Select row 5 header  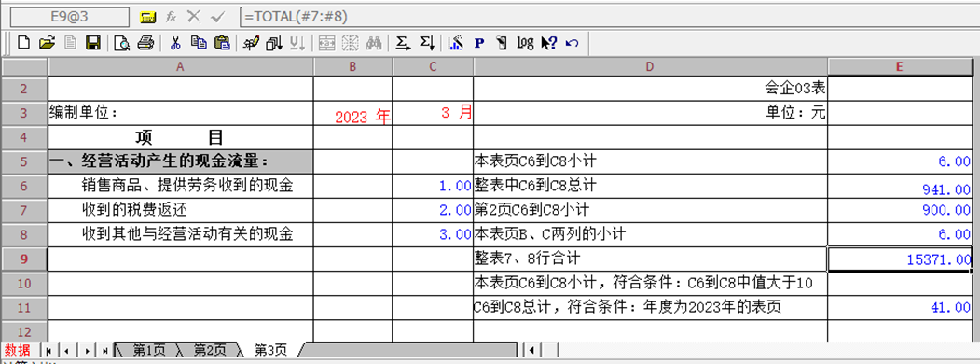(x=23, y=161)
